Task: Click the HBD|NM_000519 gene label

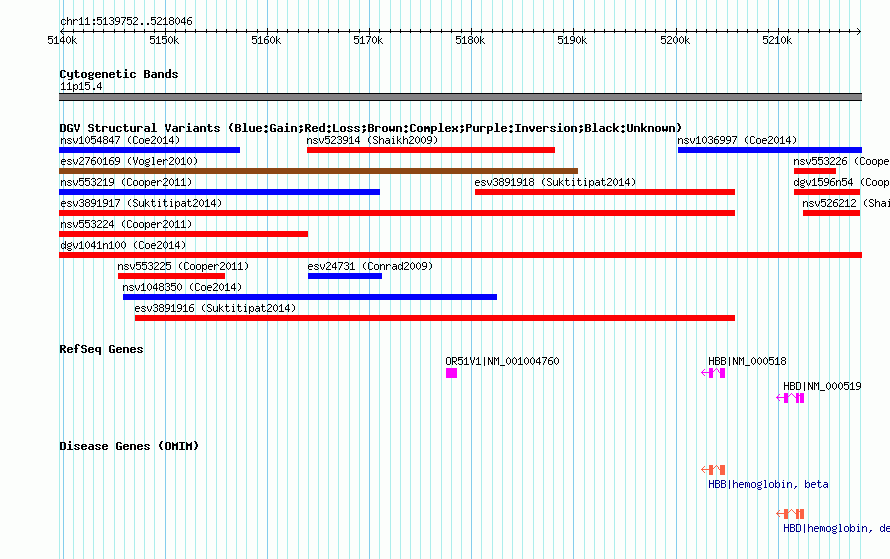Action: (x=822, y=386)
